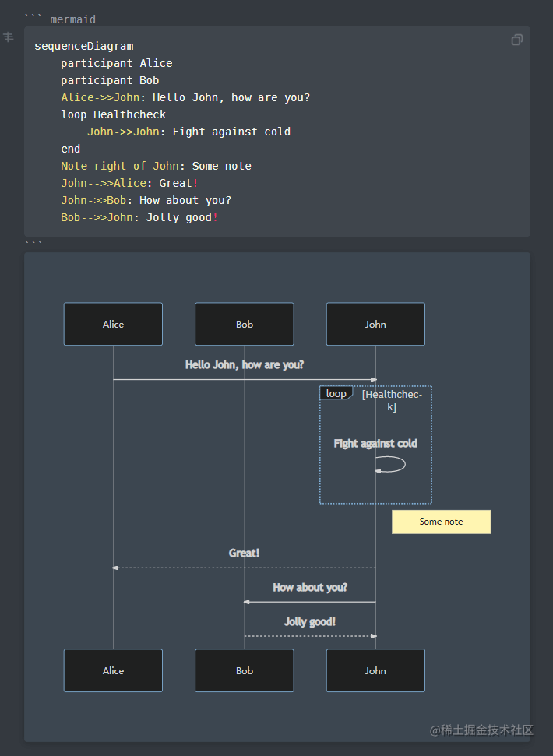Screen dimensions: 553x756
Task: Click the 'participant Bob' code line
Action: click(110, 80)
